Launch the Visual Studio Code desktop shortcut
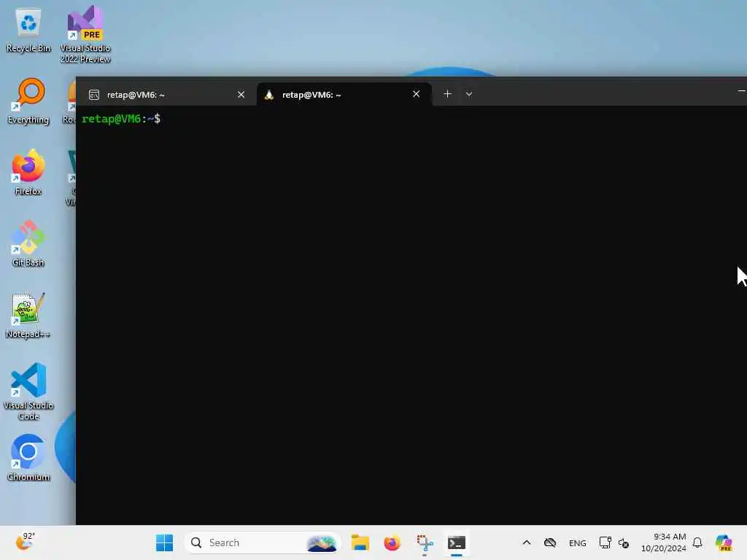This screenshot has height=560, width=747. tap(28, 392)
